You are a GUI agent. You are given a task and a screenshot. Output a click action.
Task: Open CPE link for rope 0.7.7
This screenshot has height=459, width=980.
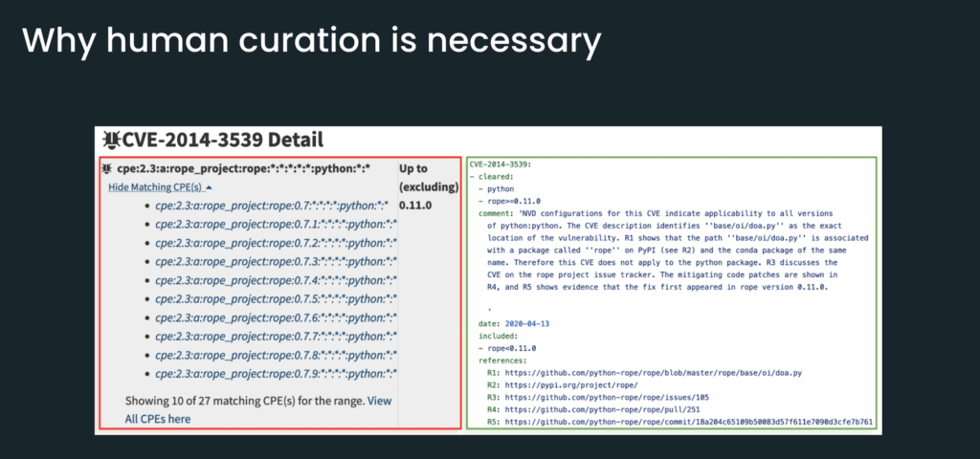click(277, 336)
